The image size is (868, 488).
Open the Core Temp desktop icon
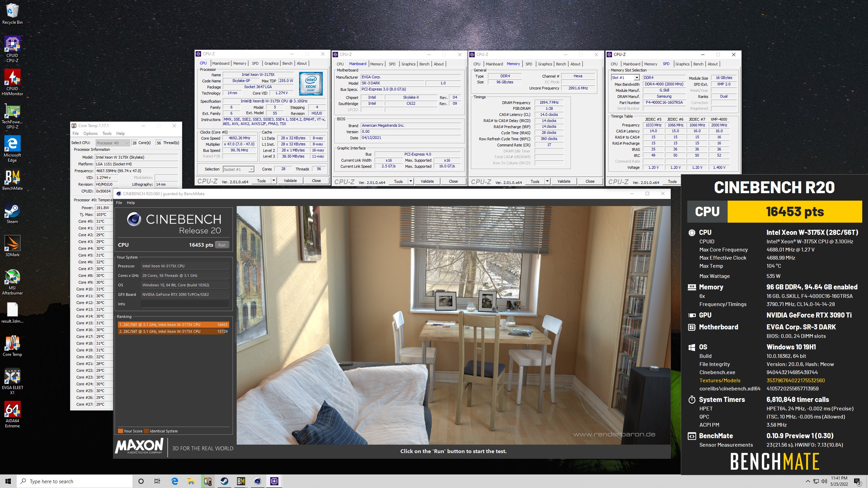click(x=12, y=346)
